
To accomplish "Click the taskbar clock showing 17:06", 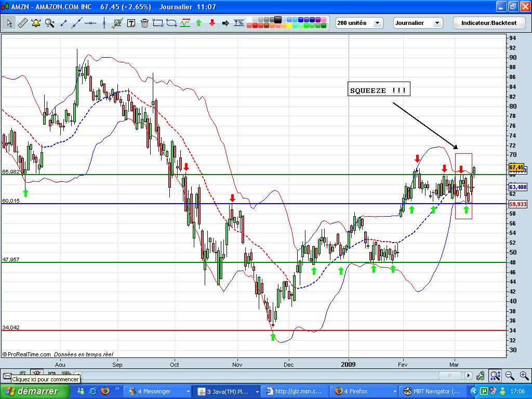I will click(x=518, y=391).
